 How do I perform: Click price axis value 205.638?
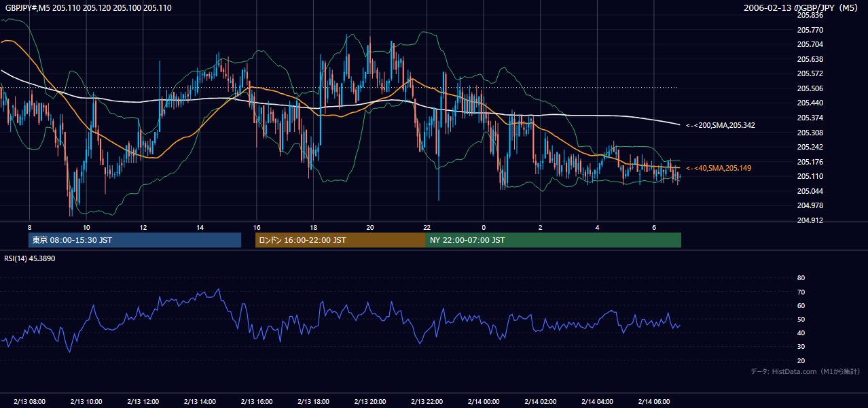click(x=810, y=59)
